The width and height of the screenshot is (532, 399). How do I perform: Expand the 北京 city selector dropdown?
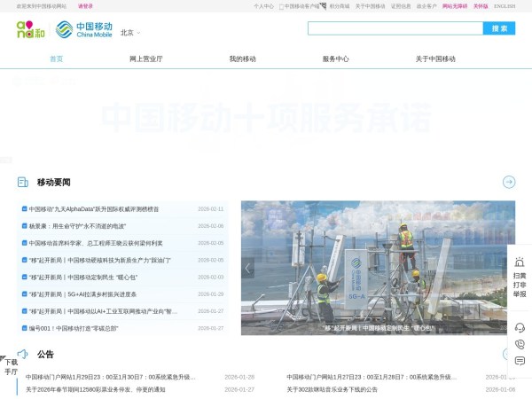(130, 33)
